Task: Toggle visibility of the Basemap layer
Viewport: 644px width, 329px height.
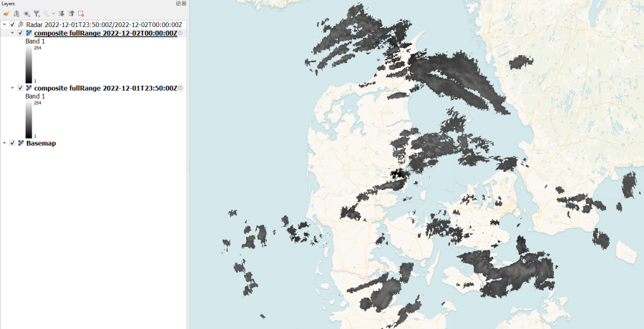Action: click(x=13, y=143)
